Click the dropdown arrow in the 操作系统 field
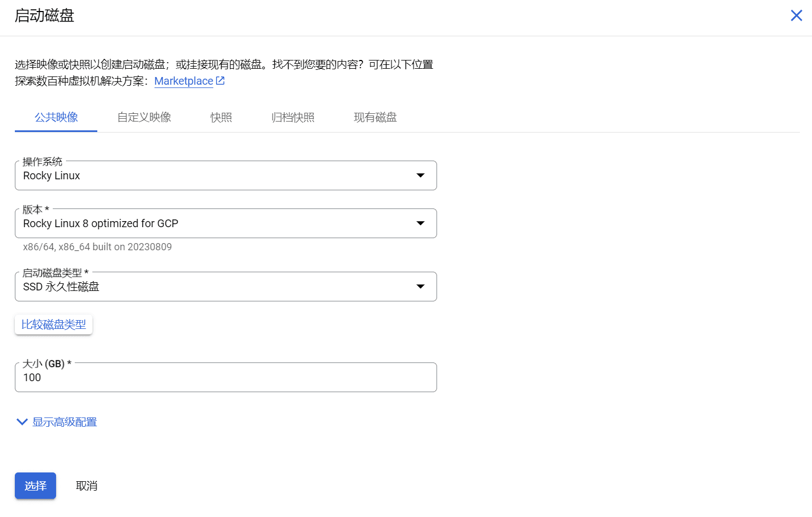This screenshot has height=517, width=812. pyautogui.click(x=419, y=175)
